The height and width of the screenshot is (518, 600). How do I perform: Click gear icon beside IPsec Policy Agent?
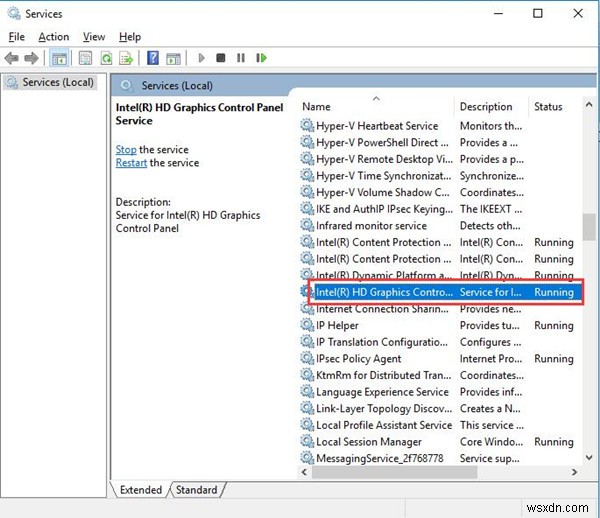point(307,358)
